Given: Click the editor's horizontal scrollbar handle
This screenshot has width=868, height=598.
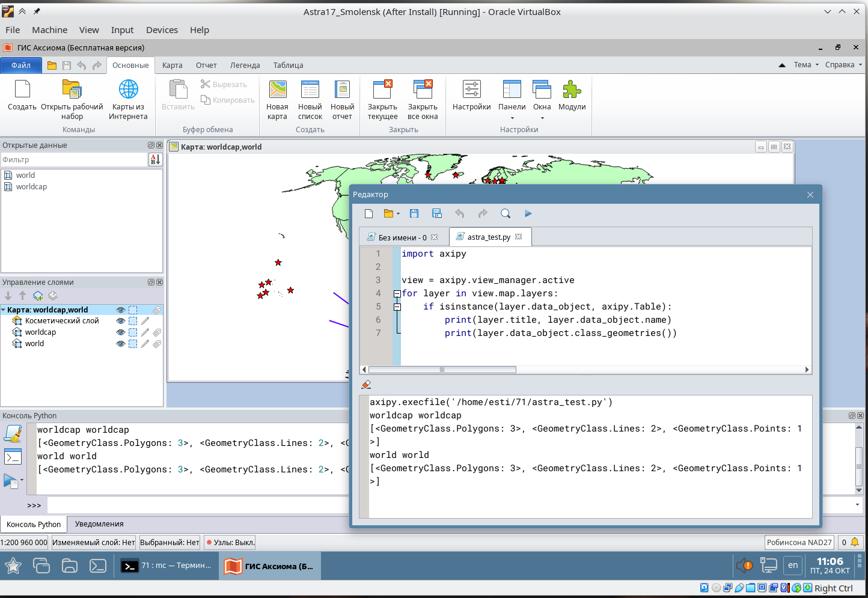Looking at the screenshot, I should tap(442, 370).
